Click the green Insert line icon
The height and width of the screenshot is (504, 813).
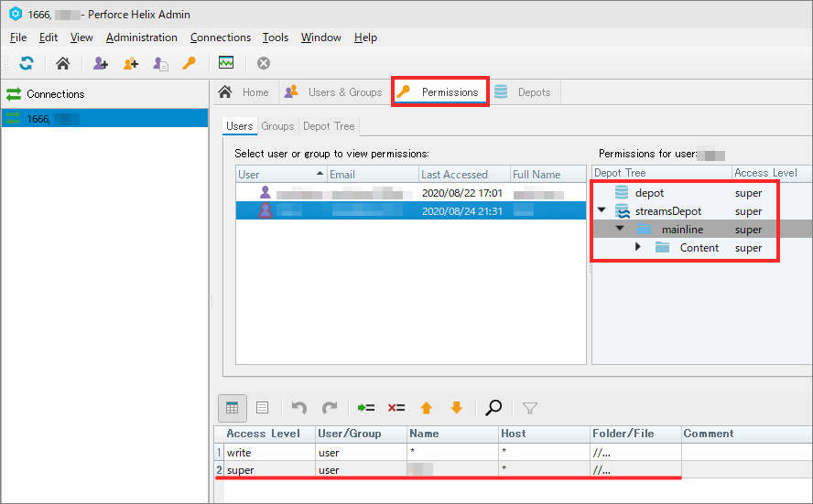click(366, 408)
